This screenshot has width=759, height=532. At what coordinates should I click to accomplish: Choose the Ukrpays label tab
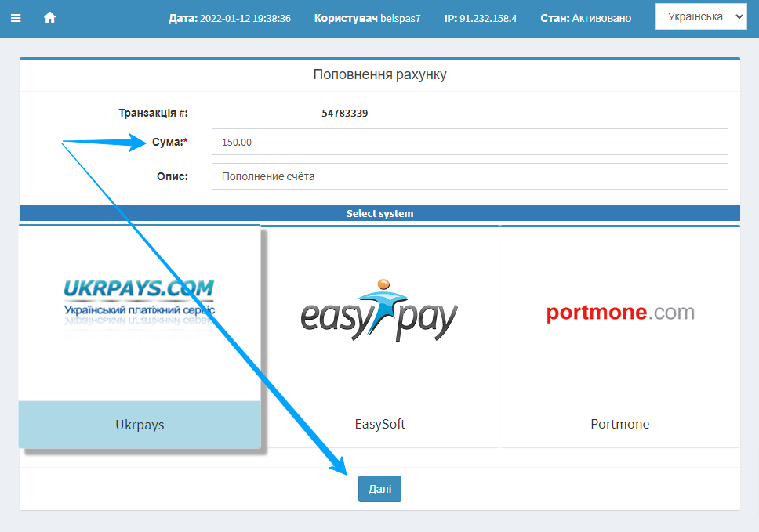click(140, 425)
